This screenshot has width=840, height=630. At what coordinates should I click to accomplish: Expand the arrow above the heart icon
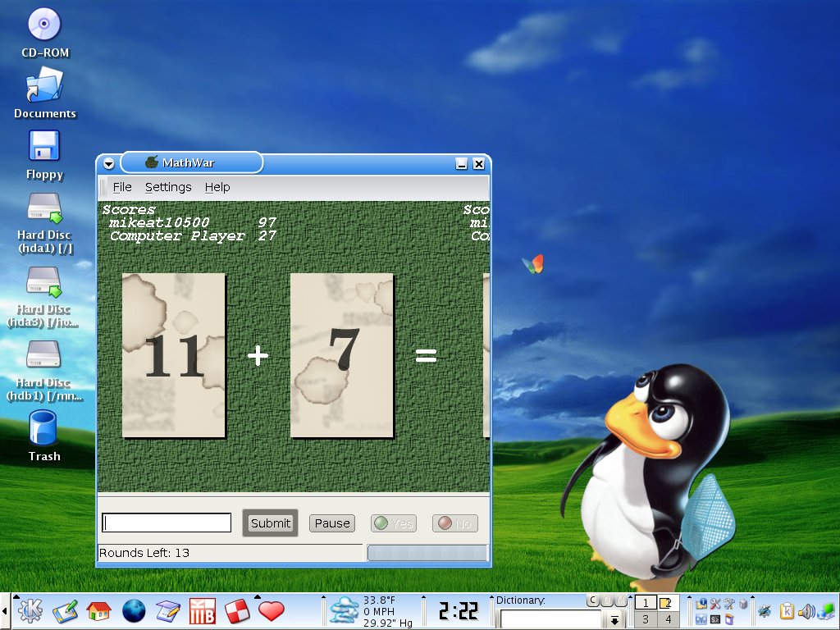pyautogui.click(x=258, y=596)
